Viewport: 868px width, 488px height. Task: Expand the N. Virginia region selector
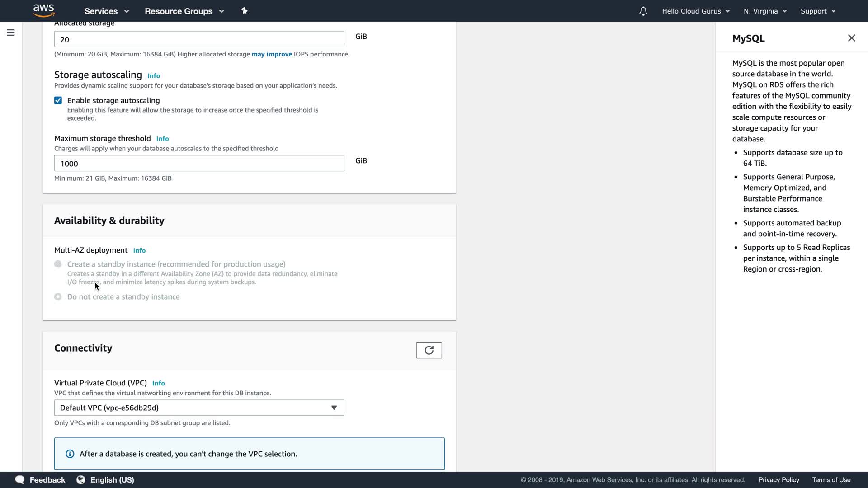pos(765,11)
